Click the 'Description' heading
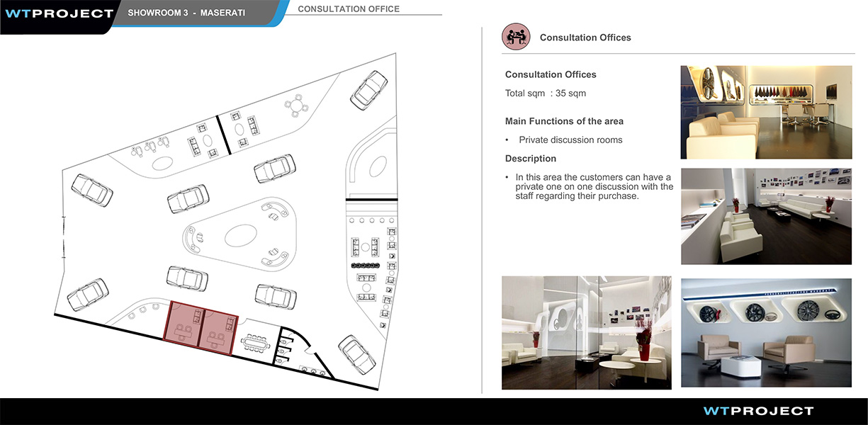The image size is (868, 425). point(531,159)
